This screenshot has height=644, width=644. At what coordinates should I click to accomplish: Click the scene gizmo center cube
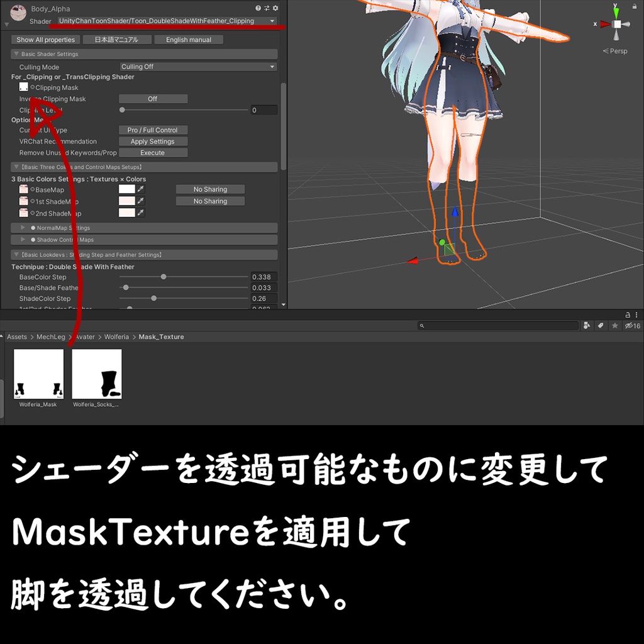618,25
